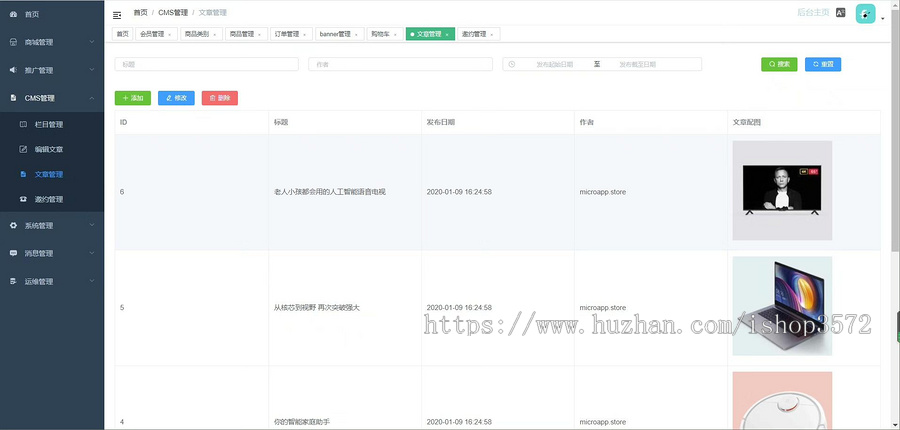Click the 消息管理 chat bubble icon
900x430 pixels.
click(x=14, y=253)
